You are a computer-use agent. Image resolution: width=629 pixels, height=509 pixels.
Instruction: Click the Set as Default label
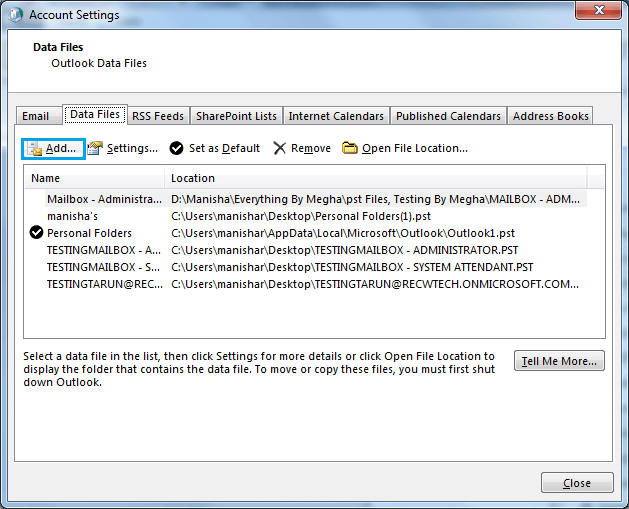click(x=225, y=148)
